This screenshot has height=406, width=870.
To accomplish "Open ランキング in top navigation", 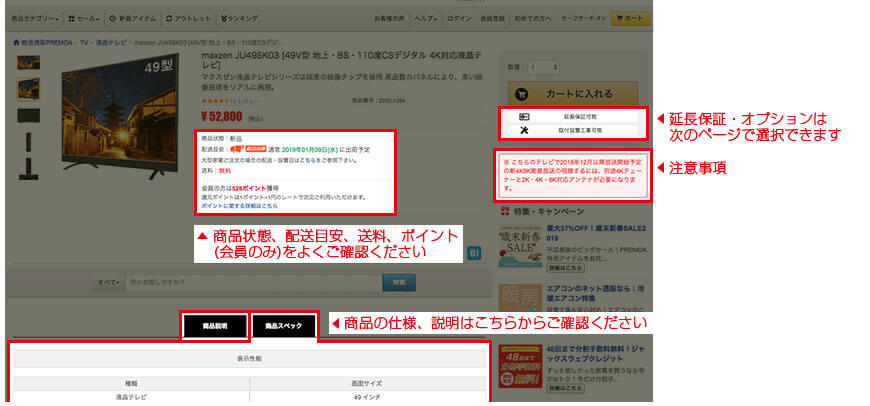I will click(239, 18).
